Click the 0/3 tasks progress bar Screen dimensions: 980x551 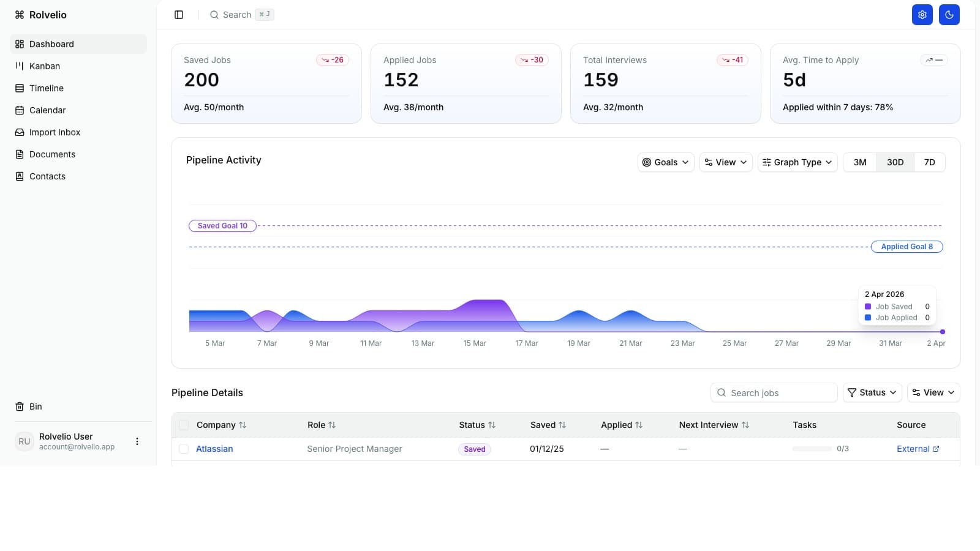[812, 449]
